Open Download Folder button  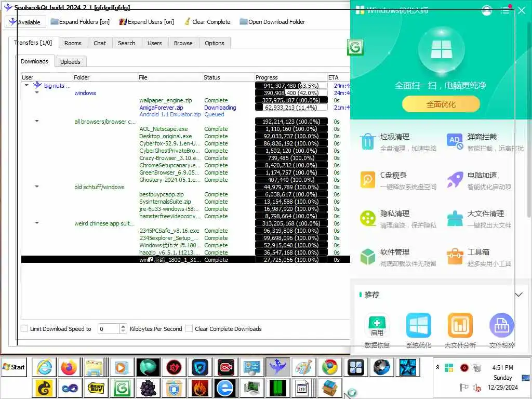coord(272,22)
